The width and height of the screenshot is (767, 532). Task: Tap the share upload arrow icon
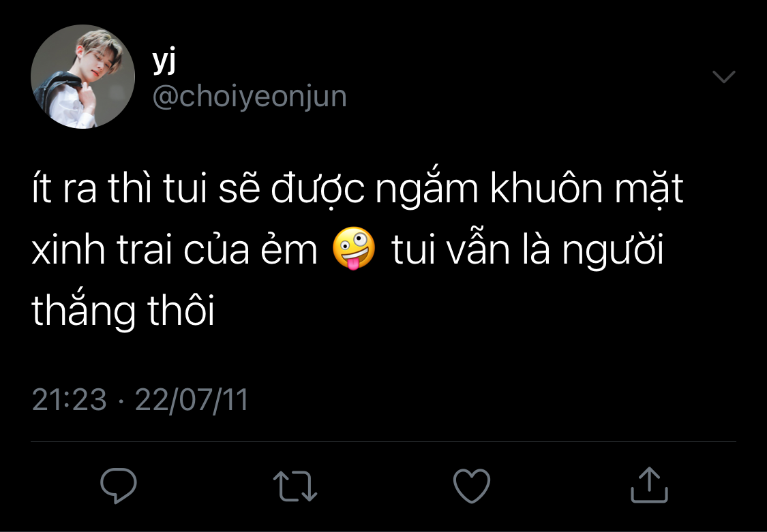pos(649,485)
